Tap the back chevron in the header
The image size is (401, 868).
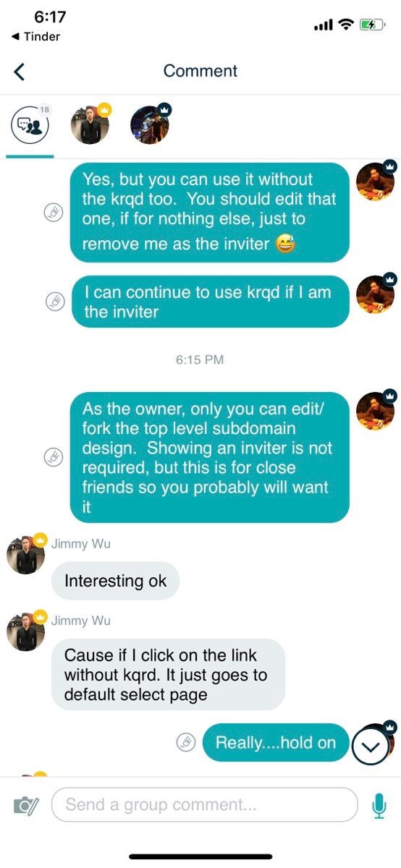click(x=20, y=71)
